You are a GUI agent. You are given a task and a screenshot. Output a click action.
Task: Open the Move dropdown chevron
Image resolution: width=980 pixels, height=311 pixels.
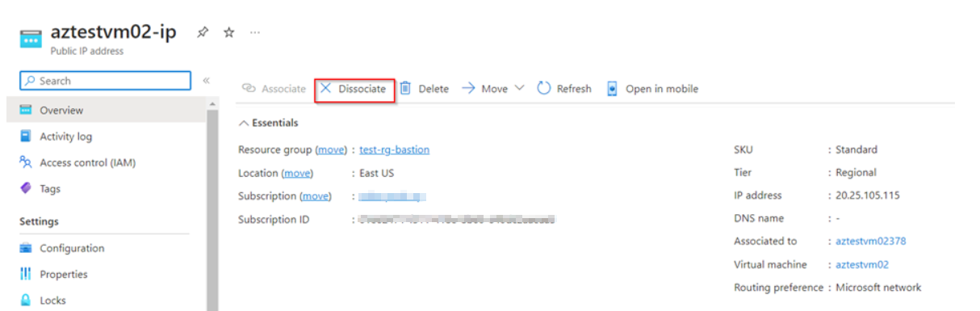[519, 88]
